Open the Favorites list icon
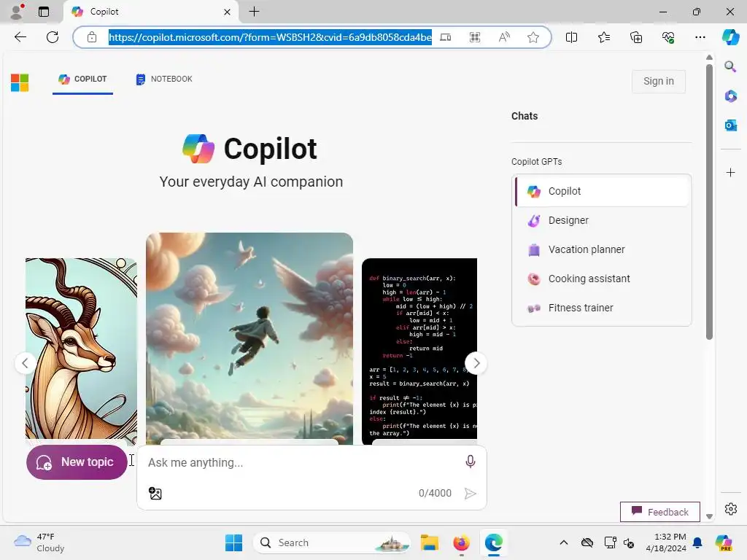This screenshot has height=560, width=747. 603,37
